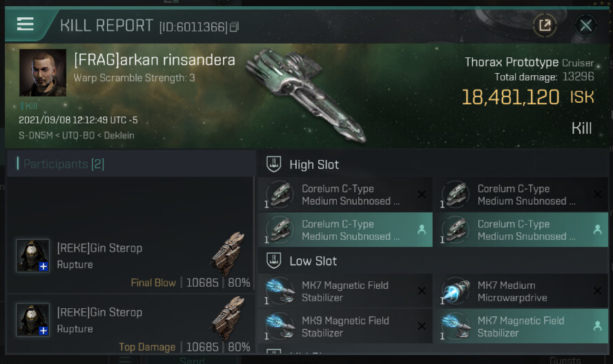Select first Corelum C-Type Medium Snubnosed module

coord(346,194)
